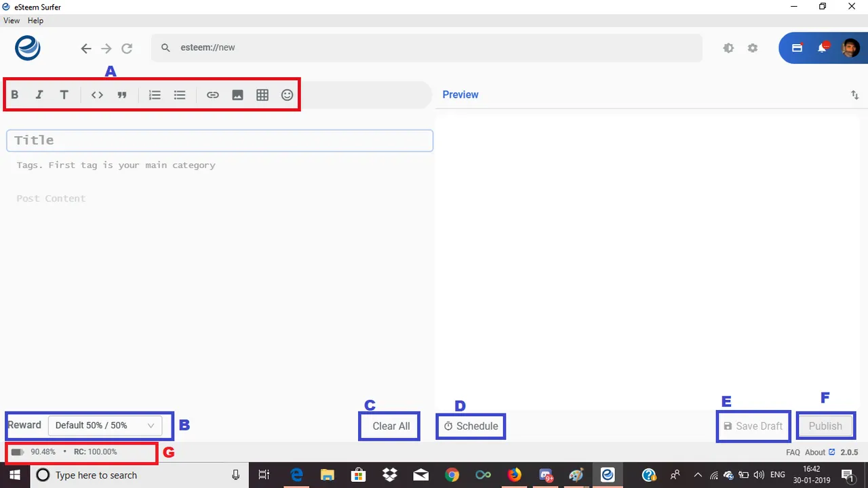Open the Windows Start menu
868x488 pixels.
point(14,475)
